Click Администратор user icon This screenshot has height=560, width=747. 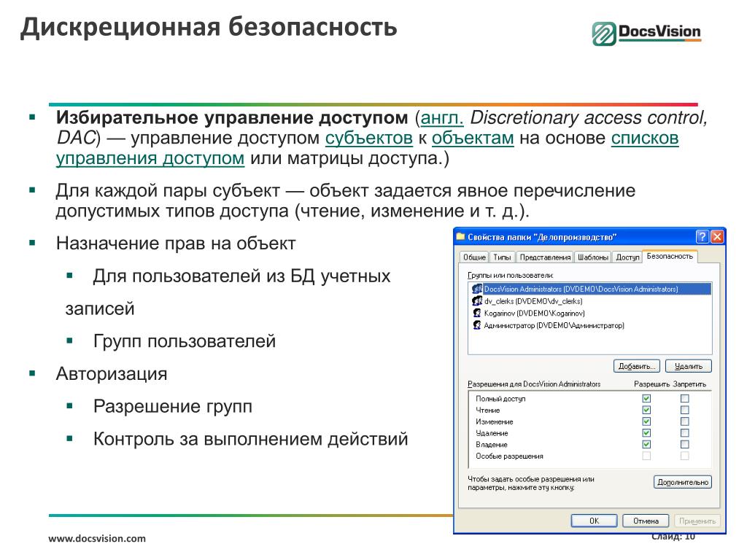[477, 325]
